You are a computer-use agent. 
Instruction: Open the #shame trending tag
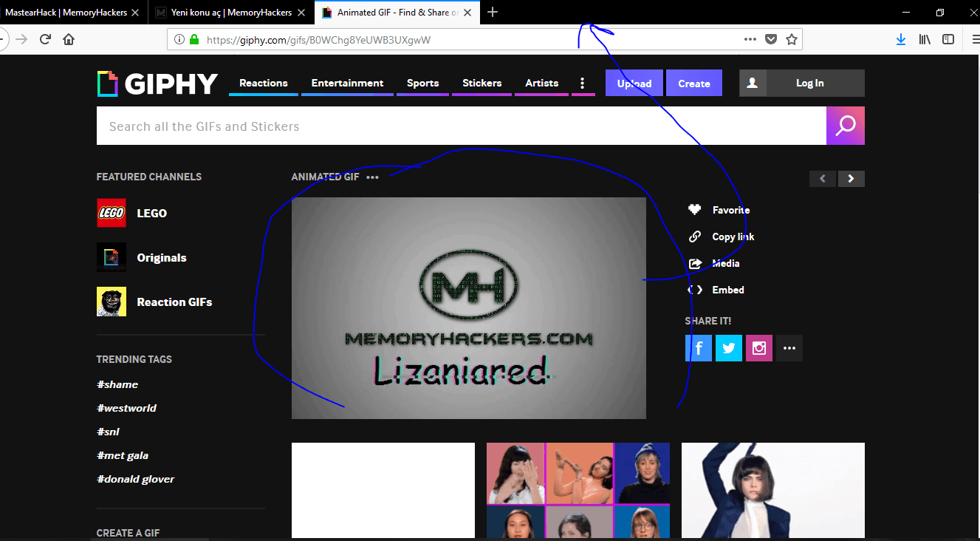point(117,384)
